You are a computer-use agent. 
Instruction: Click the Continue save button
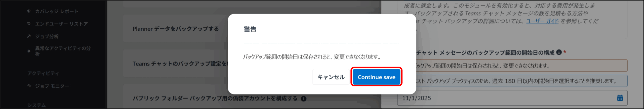coord(376,77)
